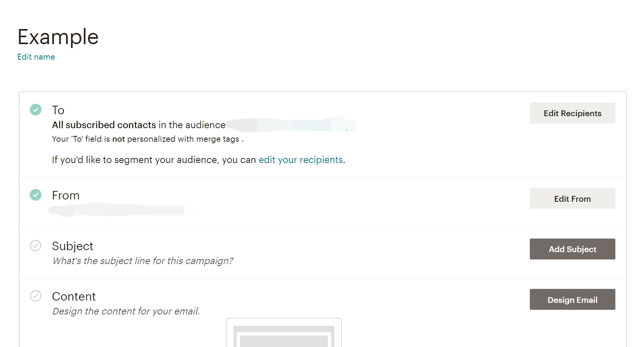Follow the "edit your recipients" link
This screenshot has height=347, width=644.
click(x=301, y=160)
